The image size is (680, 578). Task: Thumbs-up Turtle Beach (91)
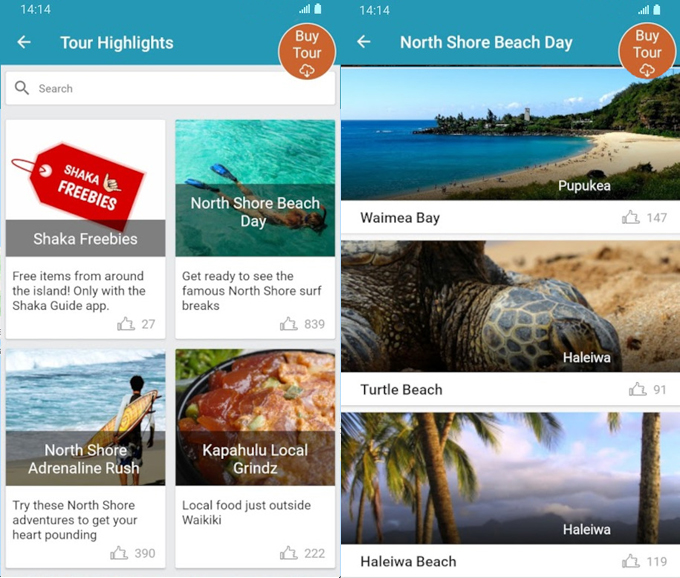coord(638,389)
